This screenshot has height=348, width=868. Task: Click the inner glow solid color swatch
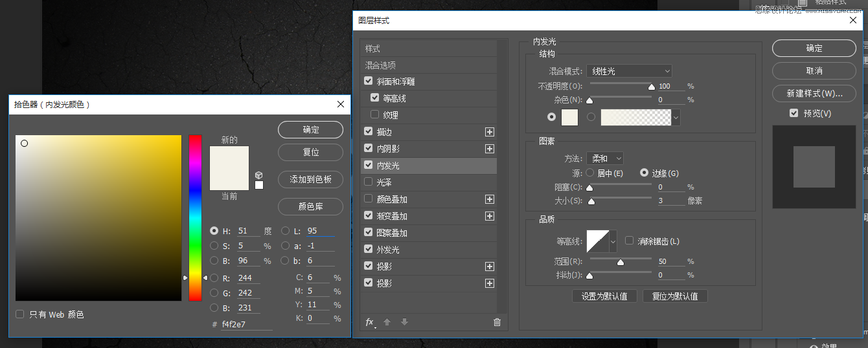pos(569,117)
